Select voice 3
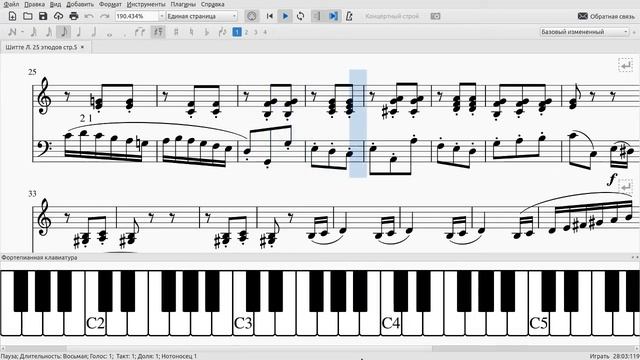The image size is (640, 360). click(256, 32)
